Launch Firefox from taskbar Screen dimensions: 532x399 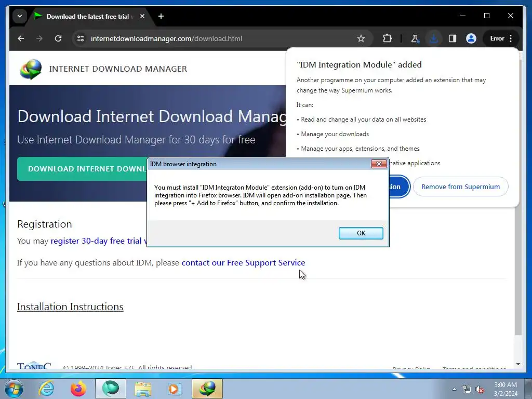78,389
